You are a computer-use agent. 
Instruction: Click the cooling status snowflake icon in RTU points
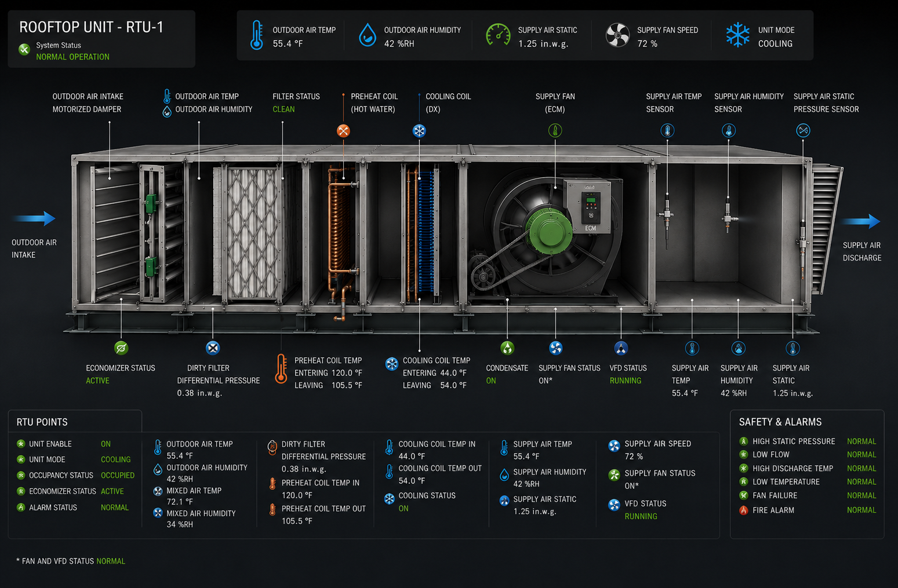point(390,498)
